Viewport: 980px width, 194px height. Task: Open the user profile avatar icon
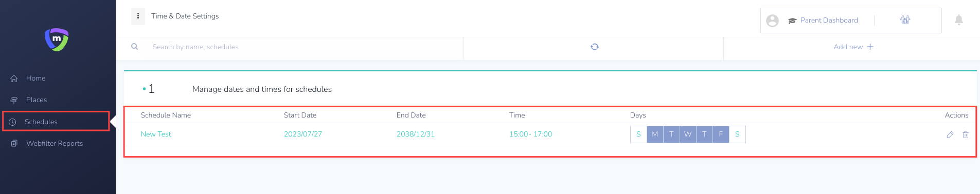pos(772,21)
